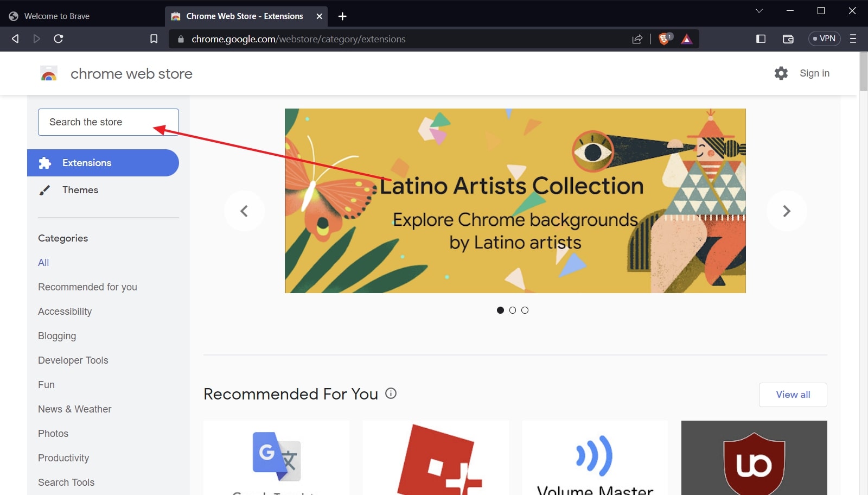
Task: Click the browser back arrow
Action: (15, 39)
